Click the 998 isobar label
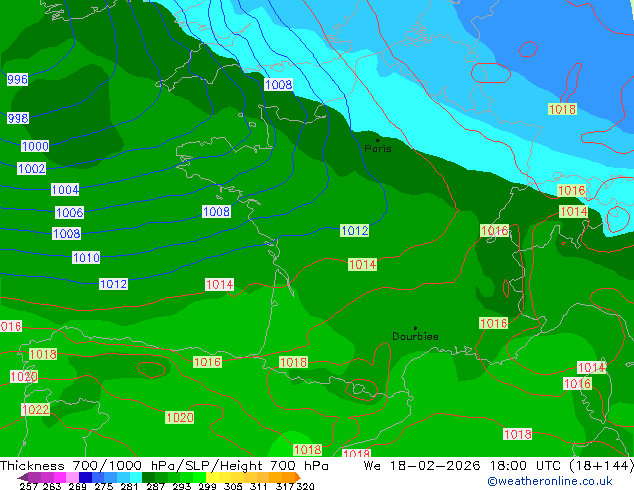 coord(18,118)
